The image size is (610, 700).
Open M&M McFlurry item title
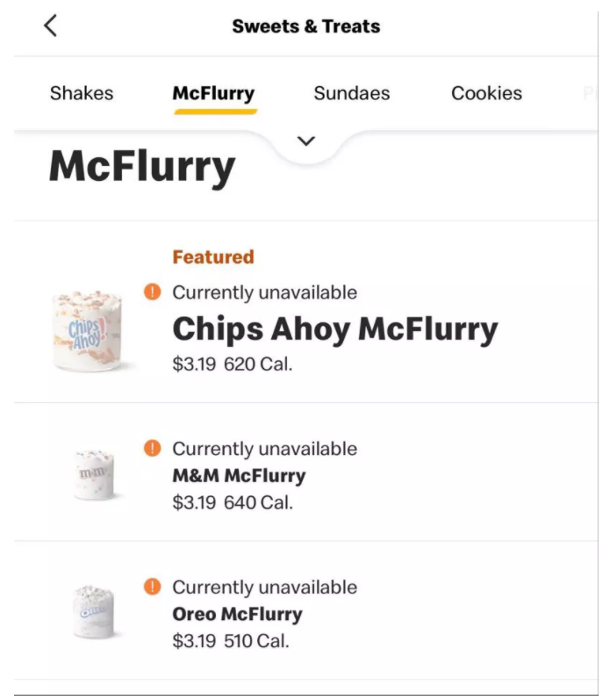[x=240, y=476]
